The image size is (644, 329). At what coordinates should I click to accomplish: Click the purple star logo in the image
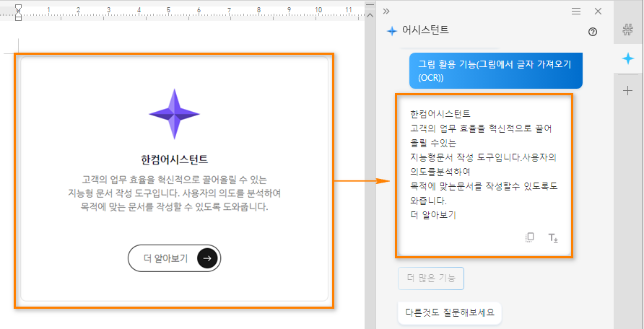click(x=174, y=114)
